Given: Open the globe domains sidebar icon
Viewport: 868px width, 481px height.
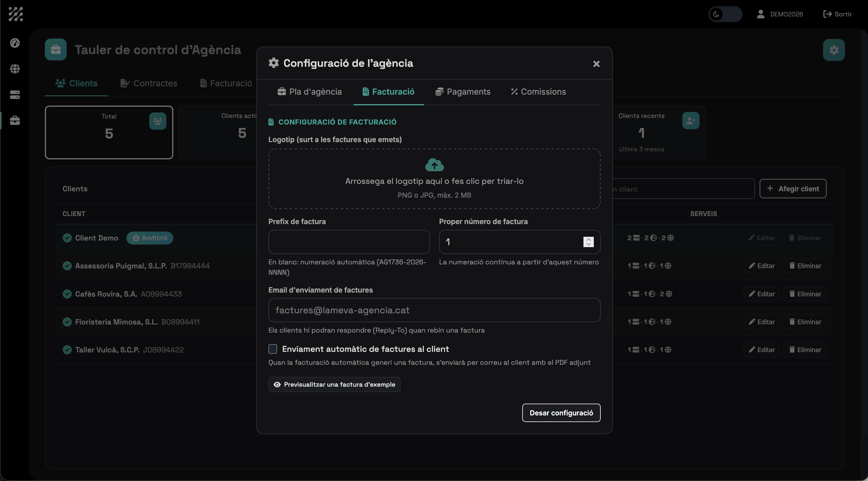Looking at the screenshot, I should click(15, 69).
